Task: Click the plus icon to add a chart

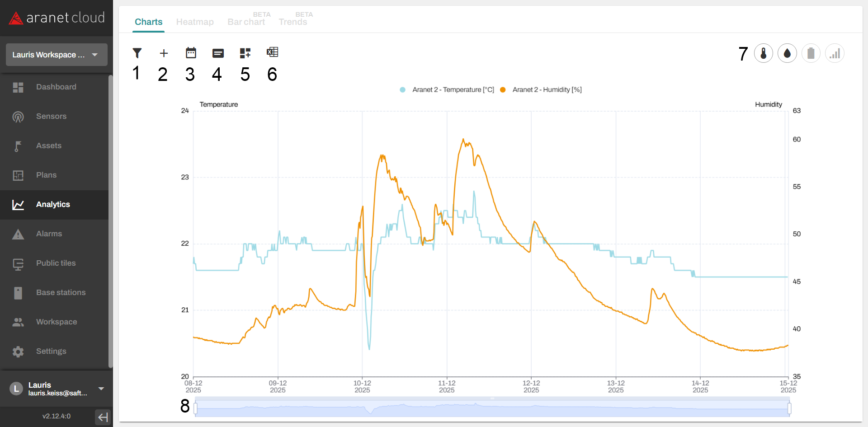Action: [164, 53]
